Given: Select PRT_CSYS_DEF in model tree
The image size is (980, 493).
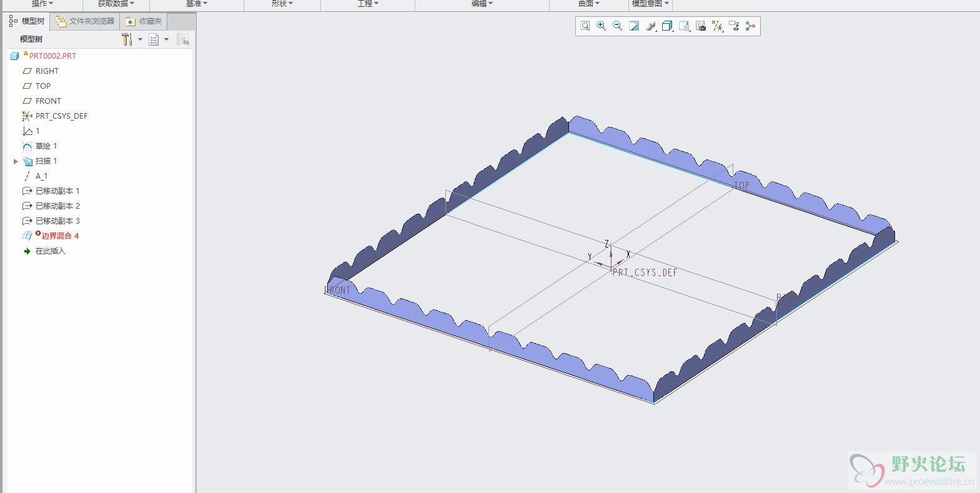Looking at the screenshot, I should tap(61, 116).
